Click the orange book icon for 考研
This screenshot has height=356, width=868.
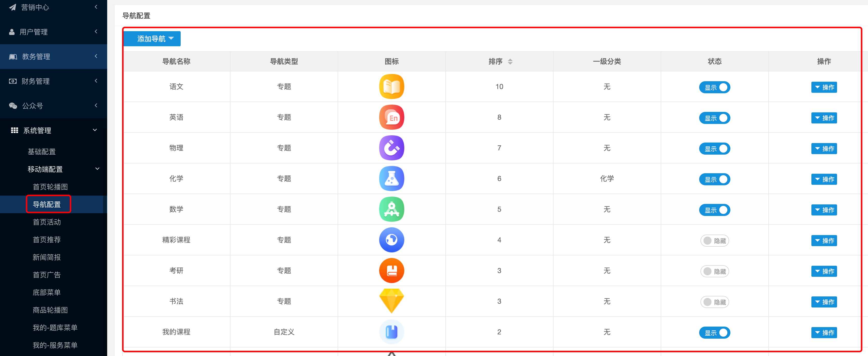pos(391,271)
